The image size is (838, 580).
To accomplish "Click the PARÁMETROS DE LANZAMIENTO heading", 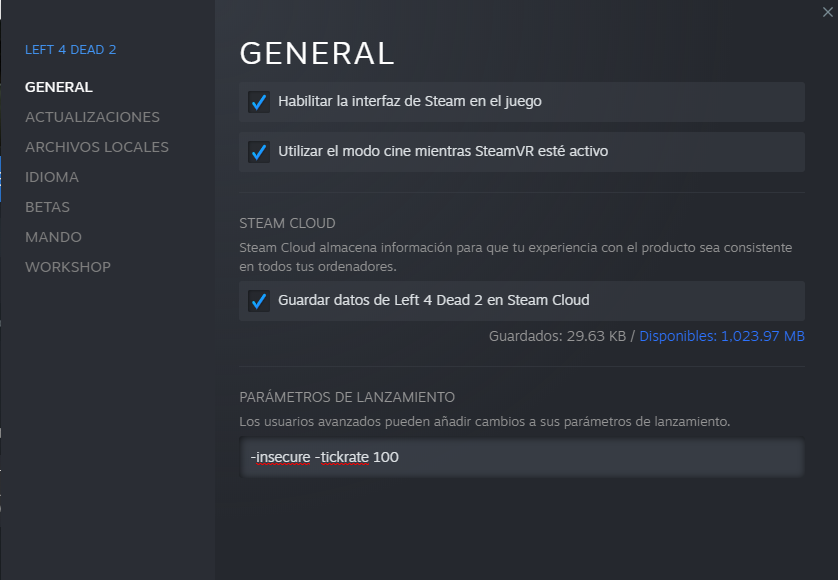I will 347,397.
